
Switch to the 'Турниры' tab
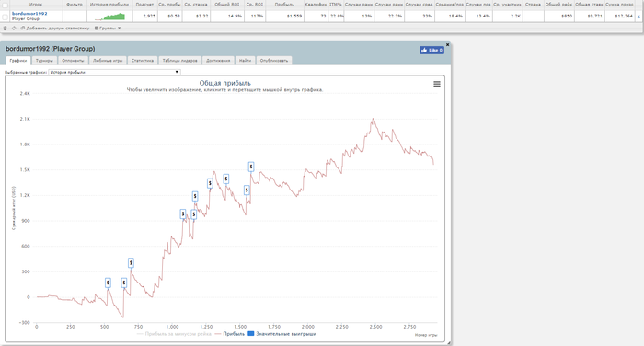click(x=44, y=61)
